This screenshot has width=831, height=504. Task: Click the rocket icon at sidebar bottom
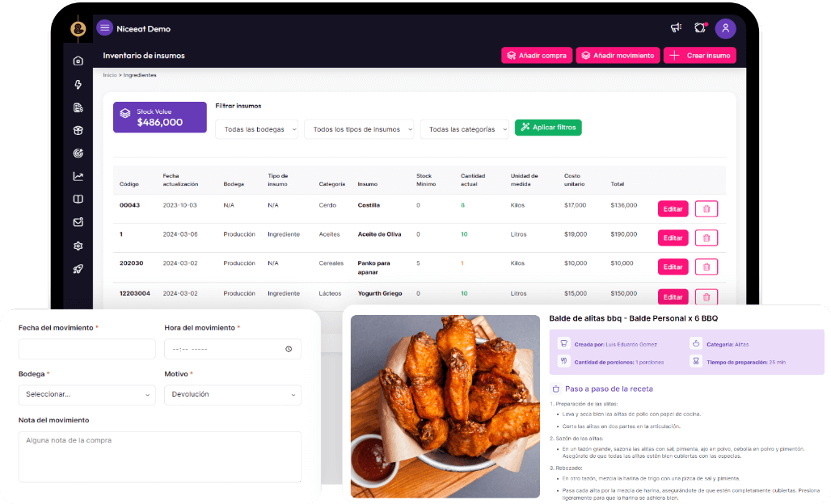78,268
